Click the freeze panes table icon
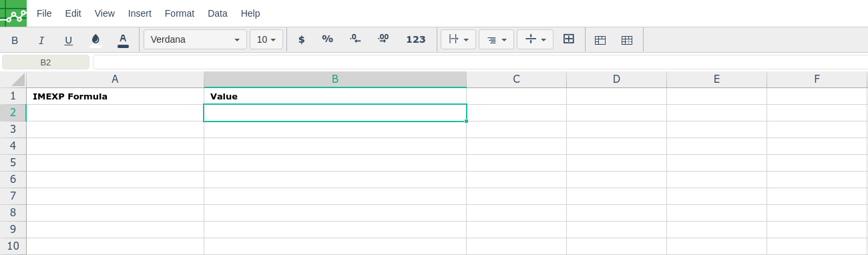Image resolution: width=868 pixels, height=255 pixels. (600, 40)
